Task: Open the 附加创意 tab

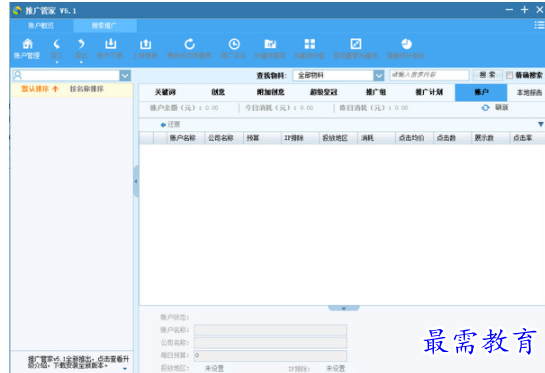Action: [270, 92]
